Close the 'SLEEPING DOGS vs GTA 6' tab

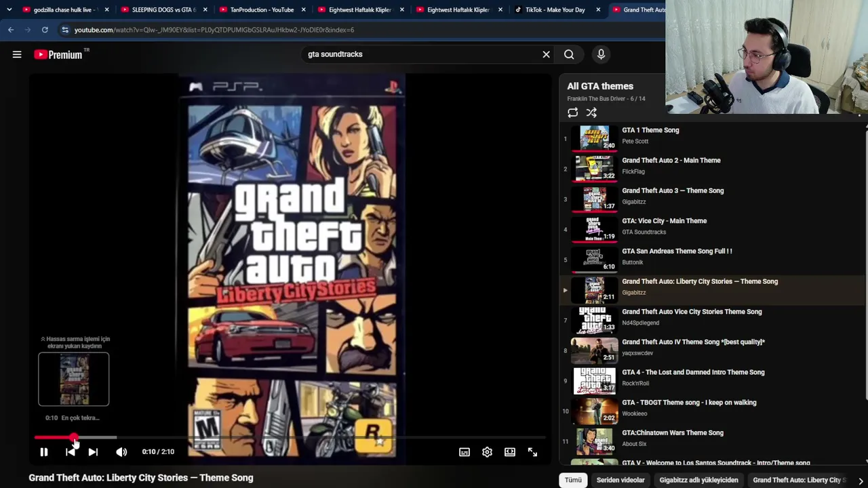(205, 10)
